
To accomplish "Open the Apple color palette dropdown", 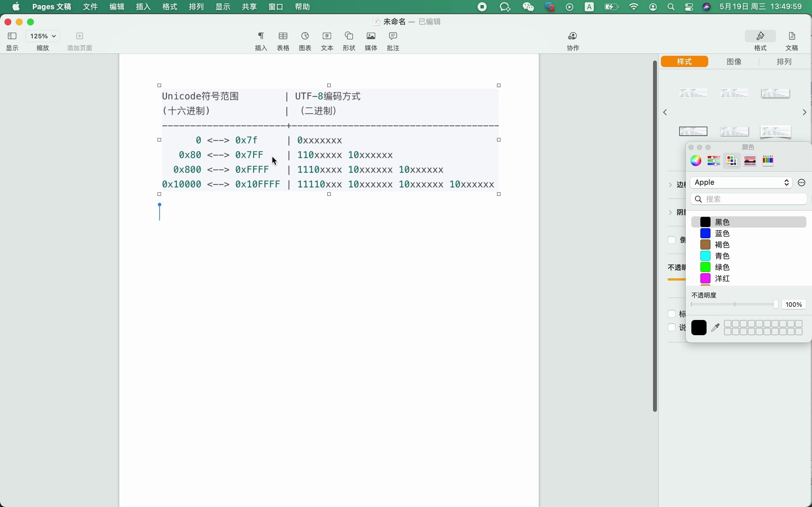I will (741, 183).
